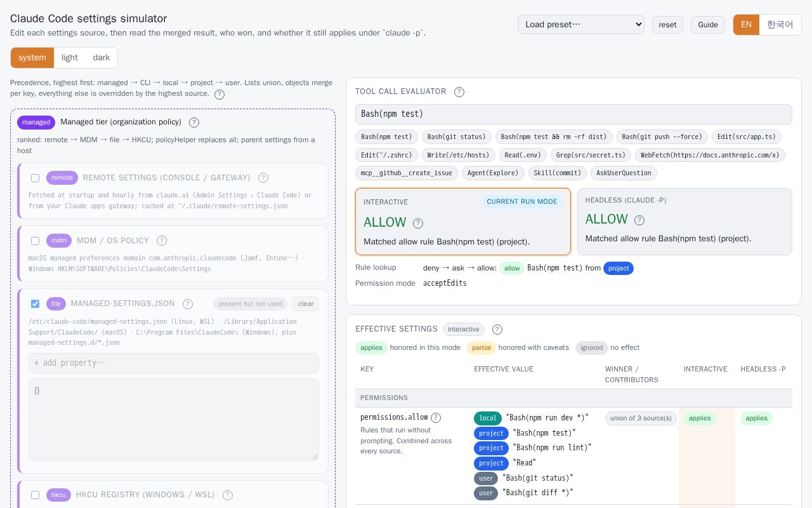812x508 pixels.
Task: Click help icon beside Headless ALLOW result
Action: 639,220
